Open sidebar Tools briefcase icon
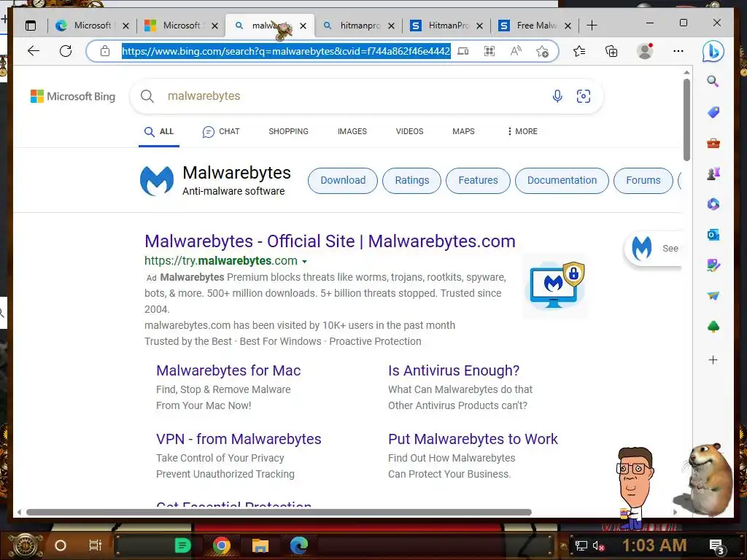Screen dimensions: 747x560 coord(713,143)
